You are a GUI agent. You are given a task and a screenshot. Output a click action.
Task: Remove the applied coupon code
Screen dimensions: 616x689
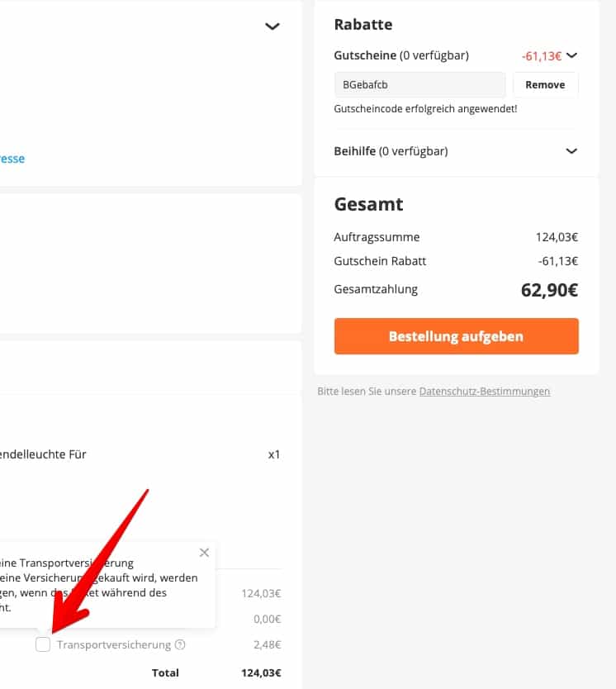click(545, 85)
